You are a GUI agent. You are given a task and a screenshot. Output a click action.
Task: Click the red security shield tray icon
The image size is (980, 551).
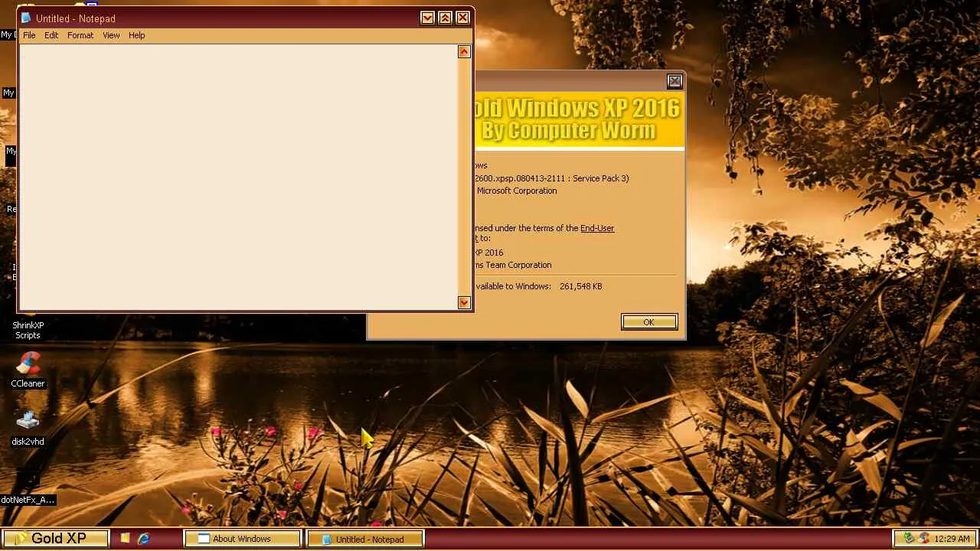[924, 539]
